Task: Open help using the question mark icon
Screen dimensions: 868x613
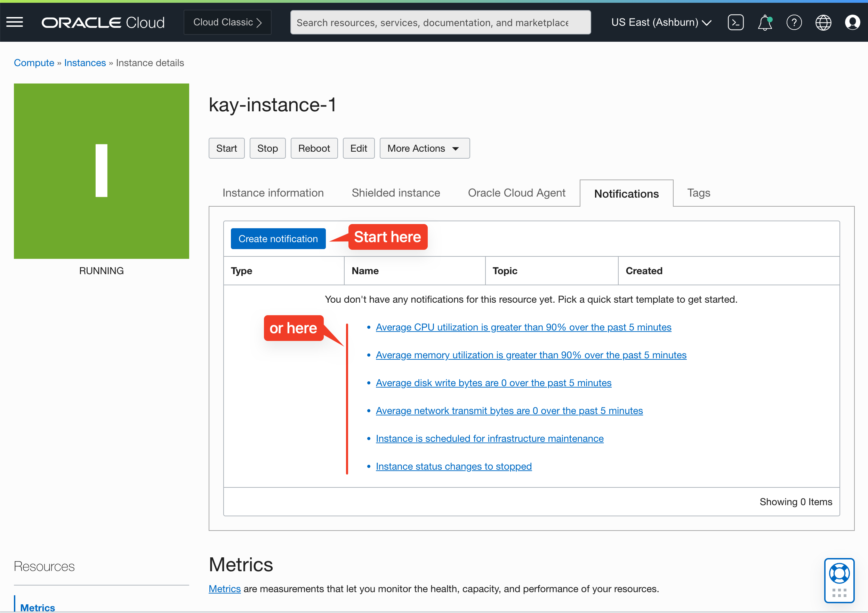Action: coord(794,22)
